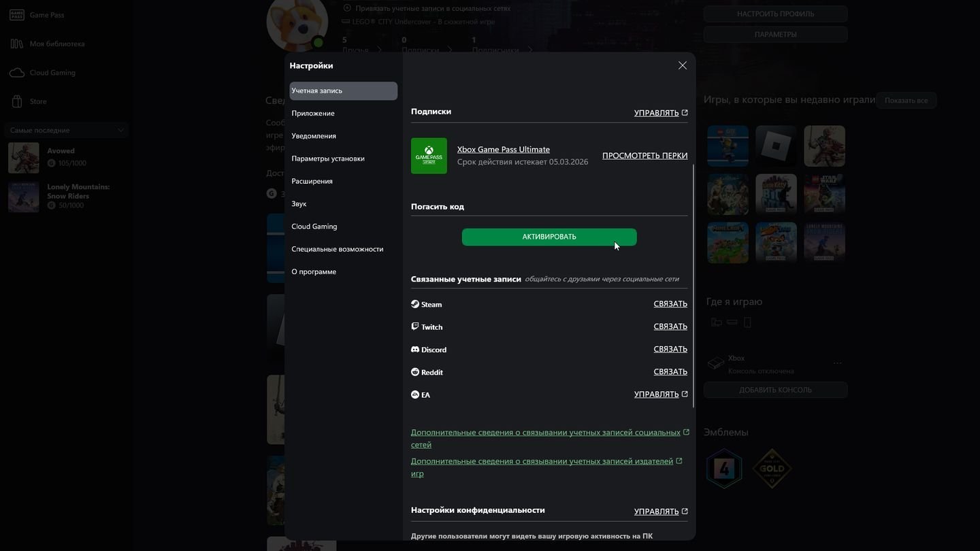Open Моя библиотека in the left sidebar
The height and width of the screenshot is (551, 980).
57,44
